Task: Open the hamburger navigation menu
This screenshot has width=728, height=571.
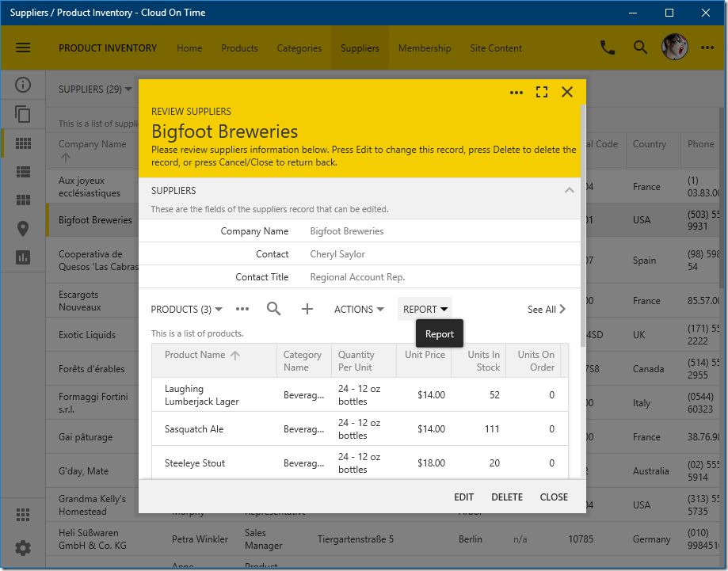Action: [x=23, y=48]
